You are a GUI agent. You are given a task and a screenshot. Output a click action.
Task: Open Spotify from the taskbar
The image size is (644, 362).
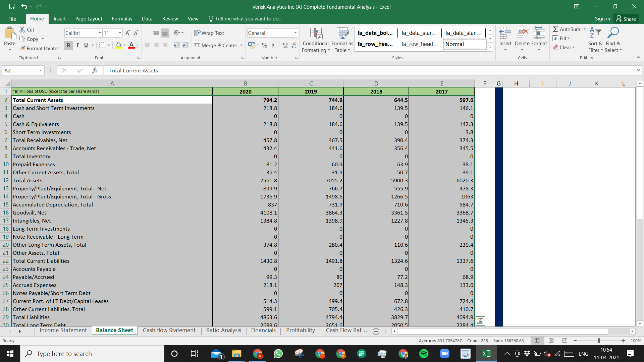(x=424, y=354)
